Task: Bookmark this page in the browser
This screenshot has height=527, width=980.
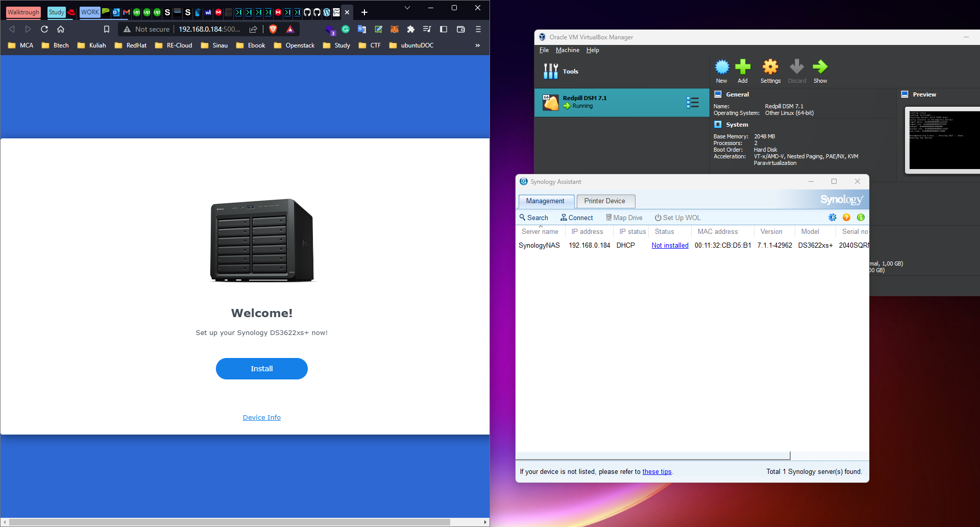Action: coord(107,29)
